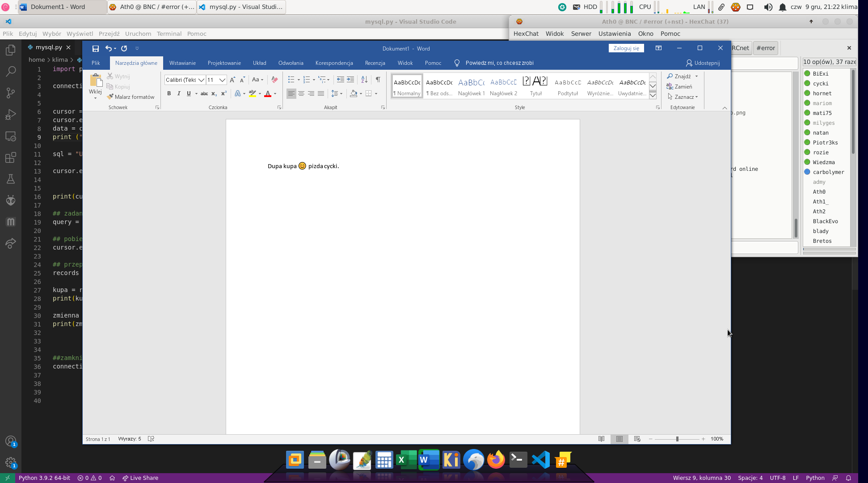Click the Udostępnij button
Screen dimensions: 868x483
click(703, 63)
